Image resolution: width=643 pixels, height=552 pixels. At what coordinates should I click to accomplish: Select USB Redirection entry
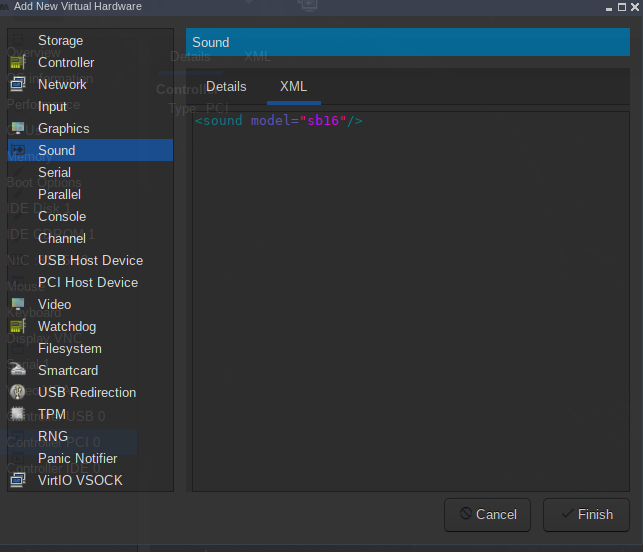click(x=90, y=392)
